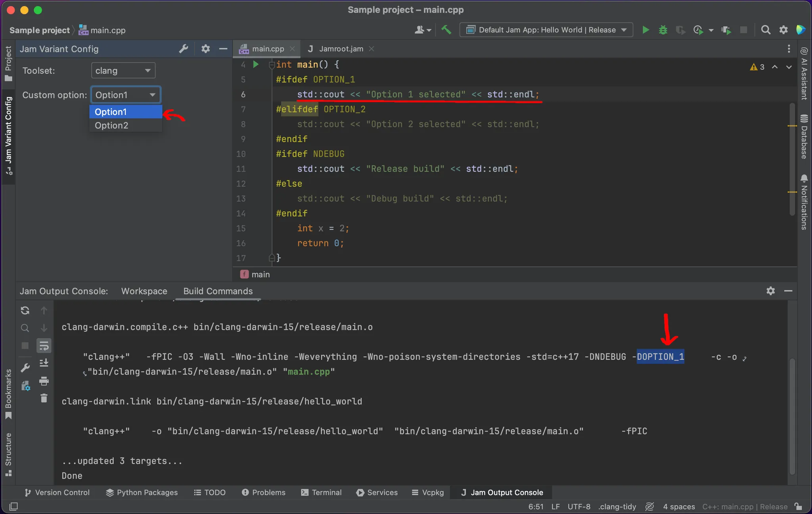The height and width of the screenshot is (514, 812).
Task: Click the up arrow in console toolbar
Action: point(44,310)
